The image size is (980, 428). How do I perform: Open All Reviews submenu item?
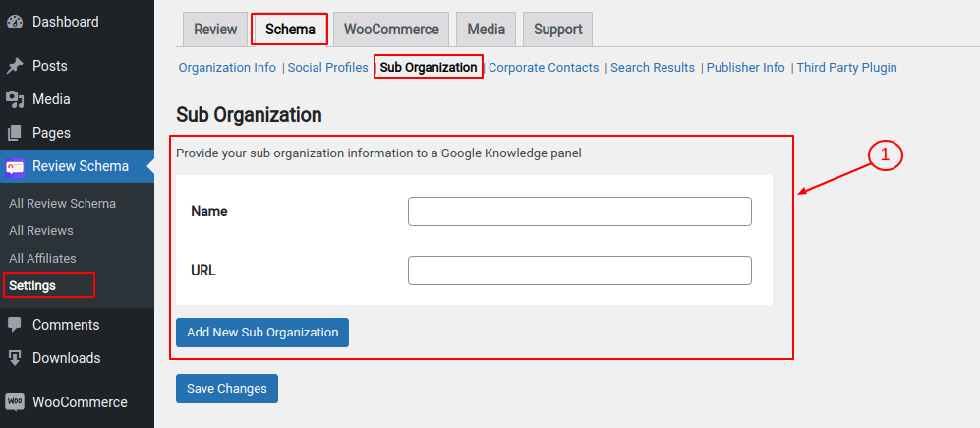[41, 231]
